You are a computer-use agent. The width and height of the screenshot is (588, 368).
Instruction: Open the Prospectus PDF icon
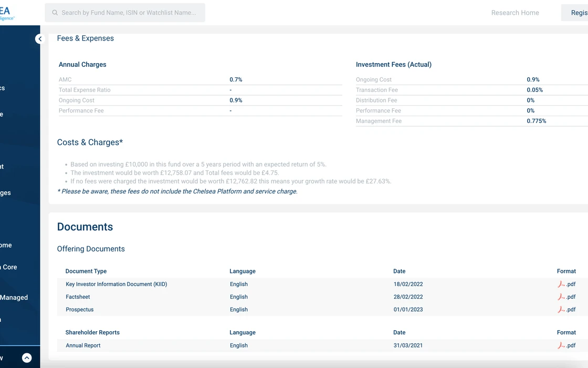pos(561,310)
